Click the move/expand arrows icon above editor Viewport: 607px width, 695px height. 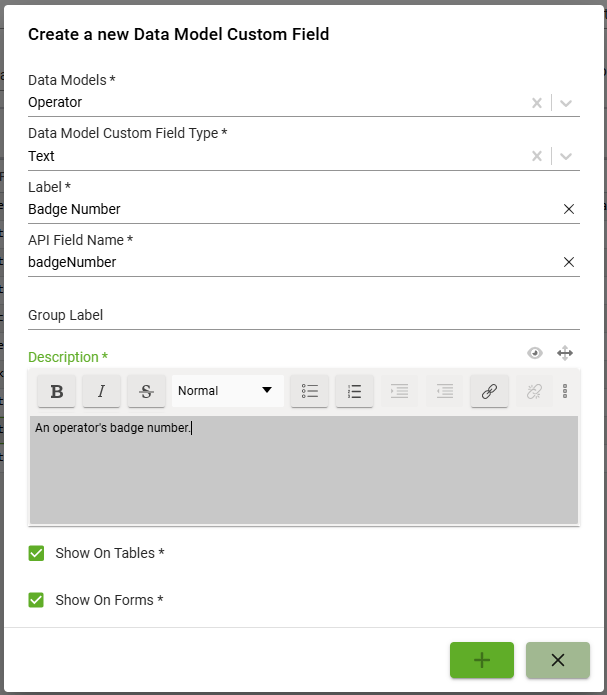coord(565,353)
